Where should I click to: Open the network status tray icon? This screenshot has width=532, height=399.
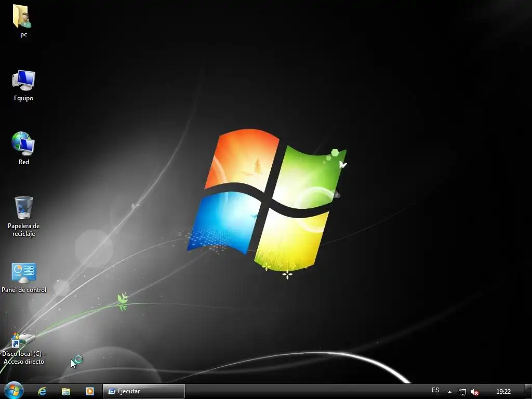pyautogui.click(x=462, y=392)
